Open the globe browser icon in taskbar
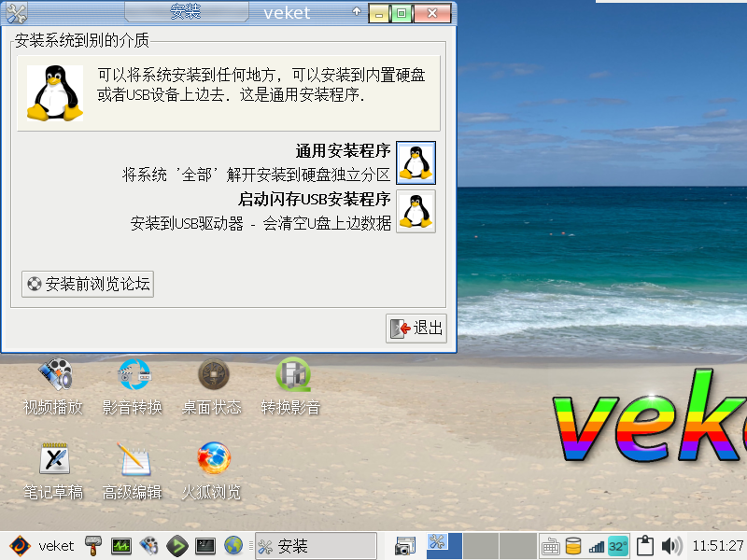747x560 pixels. [x=233, y=546]
